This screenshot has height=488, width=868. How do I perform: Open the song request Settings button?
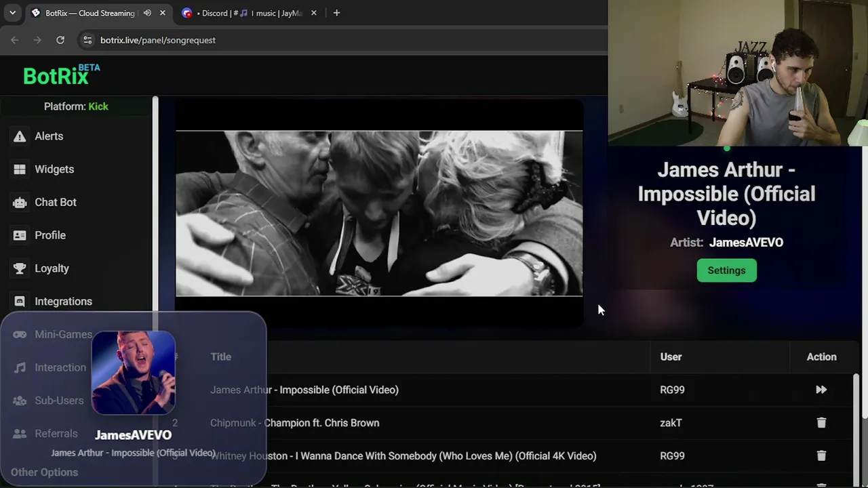coord(726,270)
